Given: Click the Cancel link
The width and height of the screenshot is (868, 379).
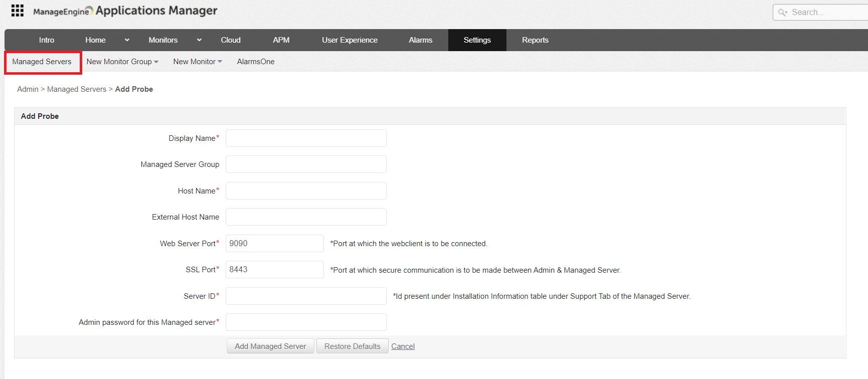Looking at the screenshot, I should tap(403, 346).
